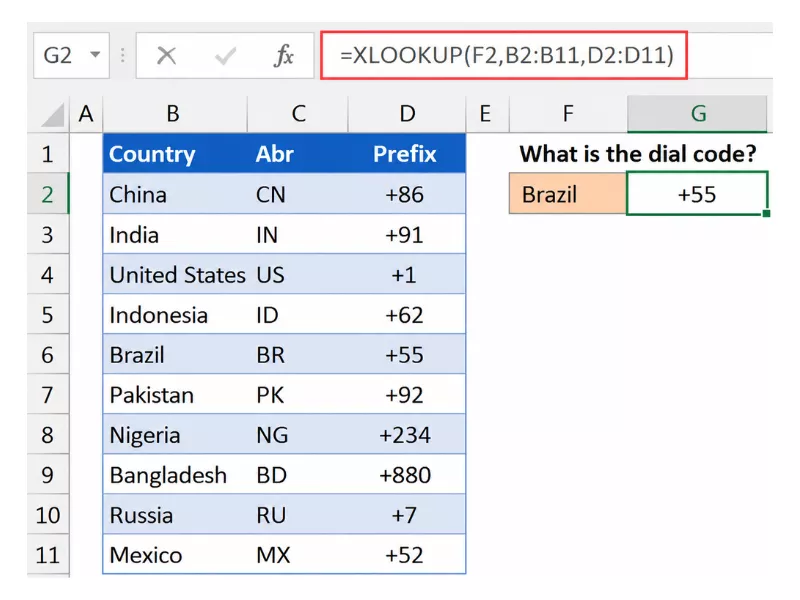The height and width of the screenshot is (600, 800).
Task: Select the Mexico cell
Action: tap(175, 555)
